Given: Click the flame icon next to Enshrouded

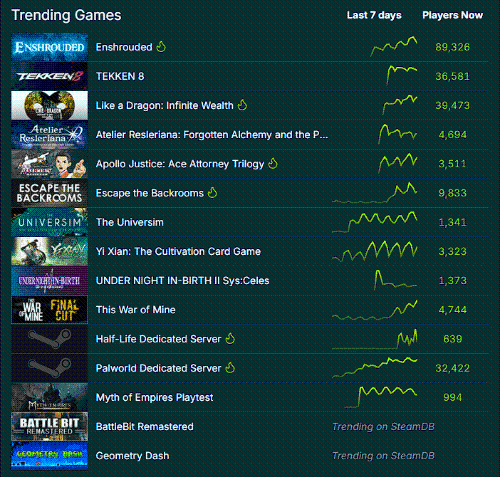Looking at the screenshot, I should pyautogui.click(x=161, y=47).
